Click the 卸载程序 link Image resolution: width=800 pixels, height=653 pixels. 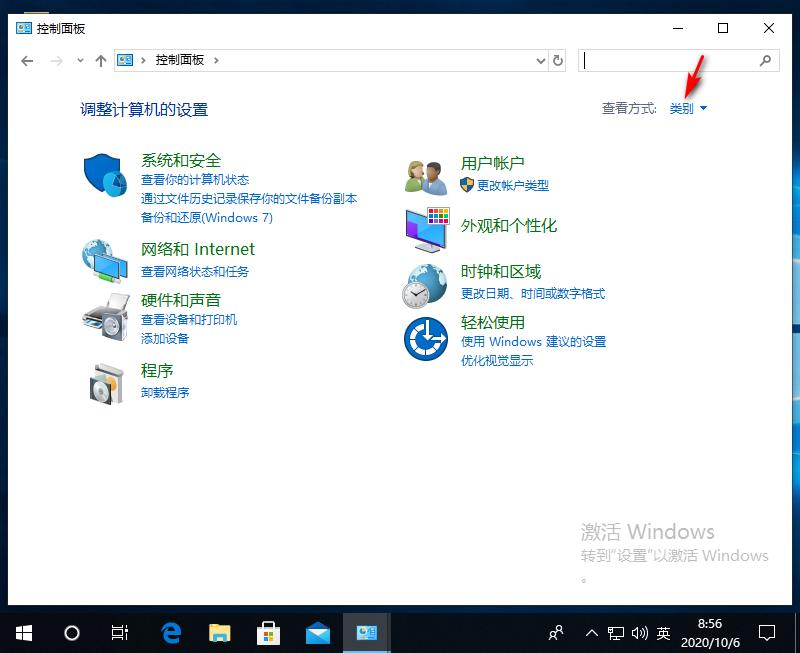point(165,392)
